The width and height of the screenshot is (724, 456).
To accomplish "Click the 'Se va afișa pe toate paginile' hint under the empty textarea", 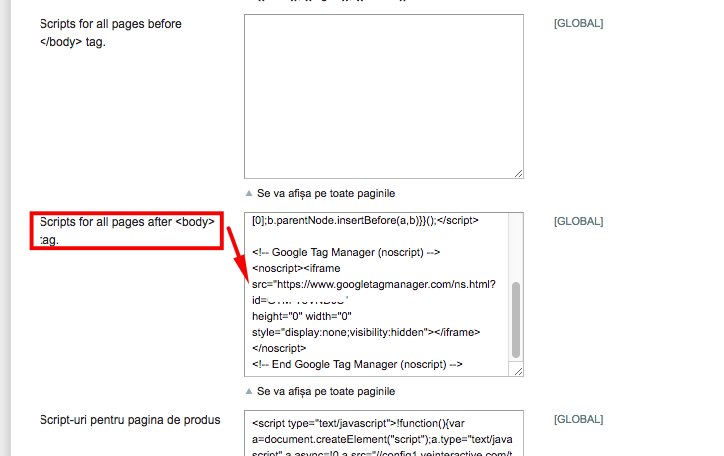I will pyautogui.click(x=326, y=193).
